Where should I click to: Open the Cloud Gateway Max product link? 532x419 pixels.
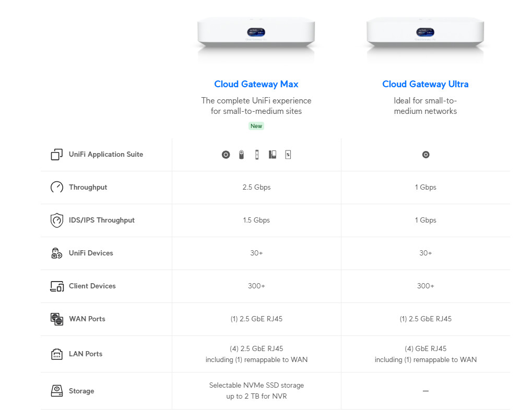click(x=256, y=84)
